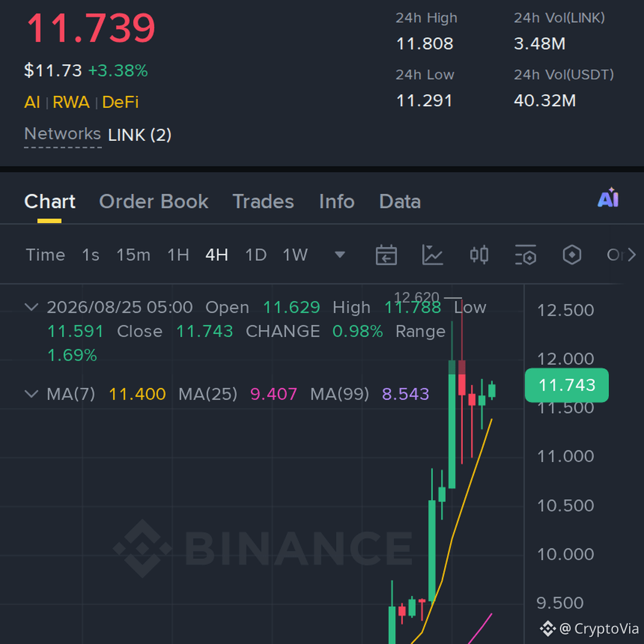Select the 4H interval

tap(216, 255)
